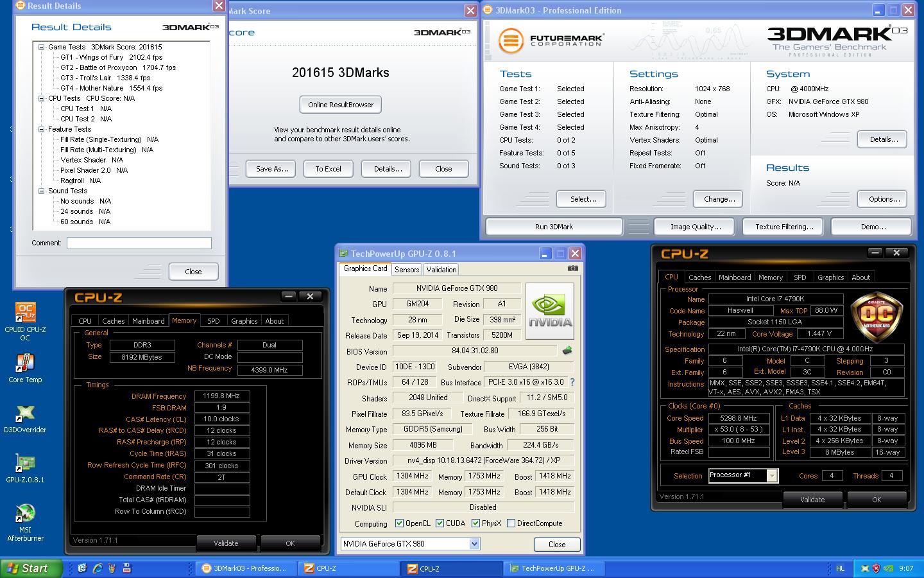Click the Online ResultBrowser button
Viewport: 924px width, 578px height.
(x=341, y=105)
